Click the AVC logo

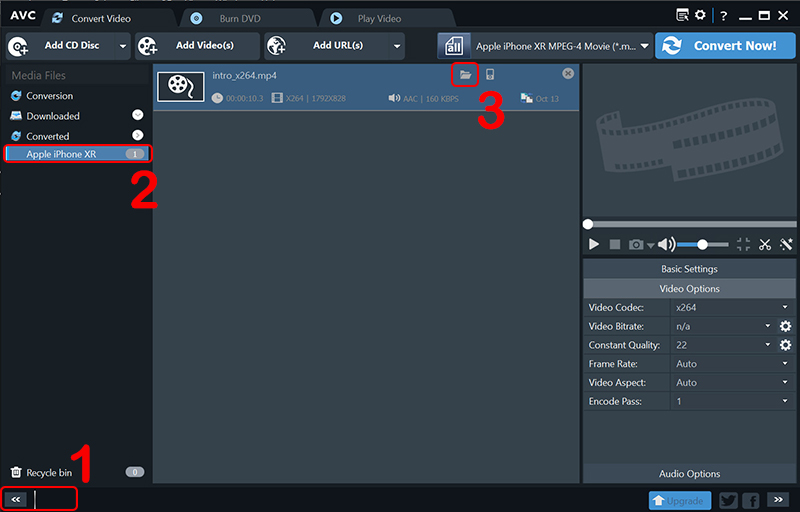click(x=23, y=15)
